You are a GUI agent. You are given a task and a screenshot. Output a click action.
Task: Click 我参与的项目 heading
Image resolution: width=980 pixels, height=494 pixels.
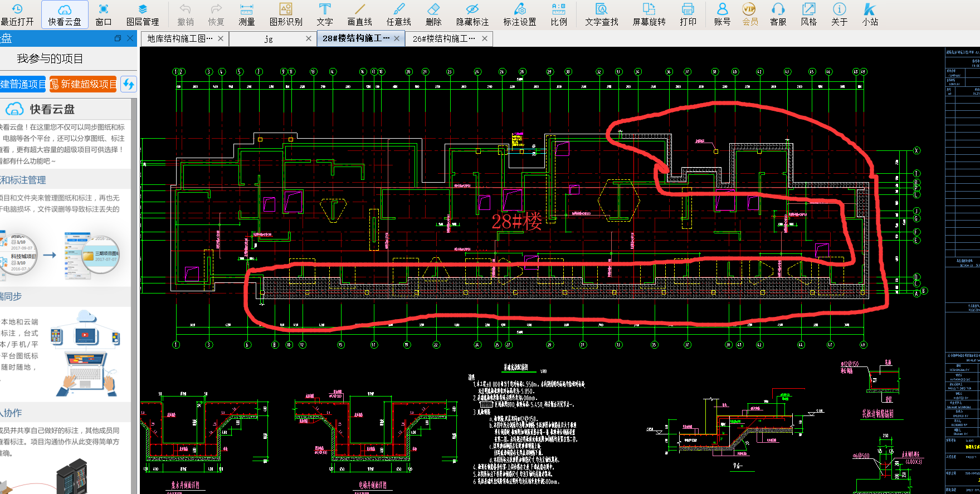click(x=50, y=58)
